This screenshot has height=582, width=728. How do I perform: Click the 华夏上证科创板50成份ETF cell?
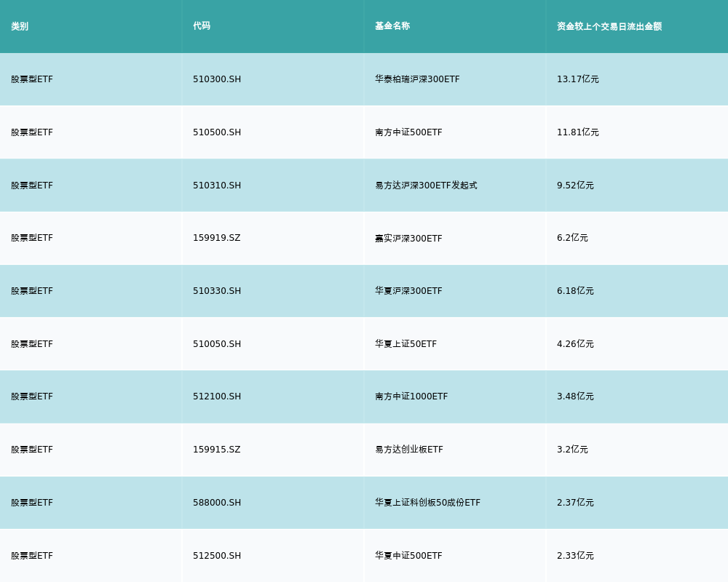pyautogui.click(x=427, y=503)
